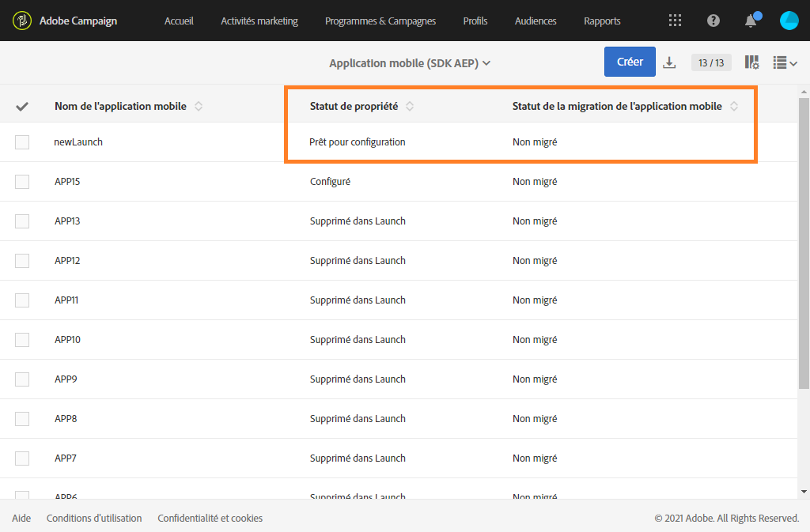The height and width of the screenshot is (532, 810).
Task: Open the help question mark icon
Action: click(x=713, y=21)
